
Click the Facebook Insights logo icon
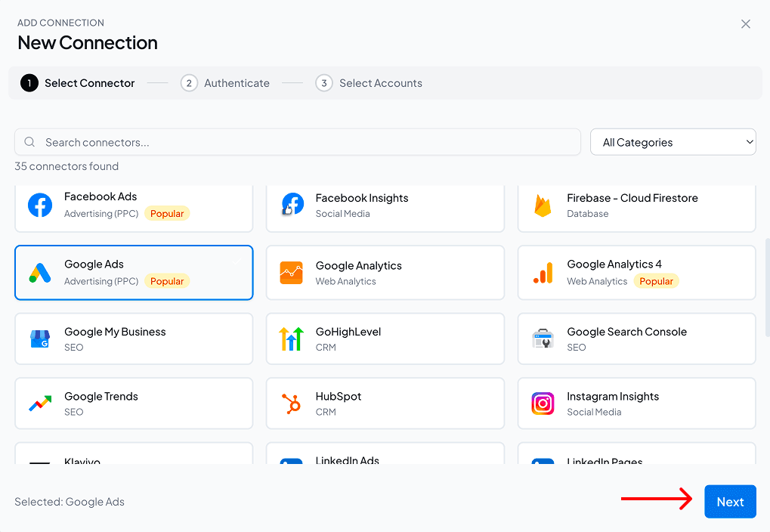[x=292, y=204]
